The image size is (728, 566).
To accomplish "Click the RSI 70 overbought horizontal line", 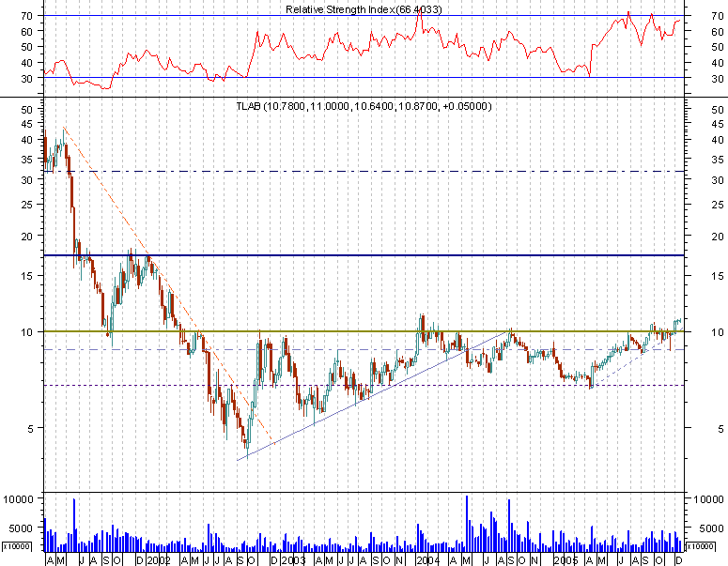I will (364, 15).
